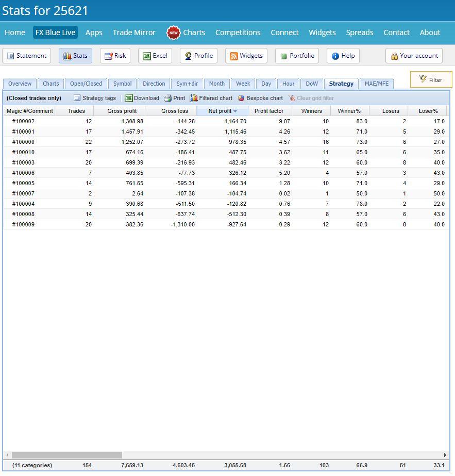This screenshot has height=476, width=455.
Task: Open Trade Mirror in navigation bar
Action: coord(134,32)
